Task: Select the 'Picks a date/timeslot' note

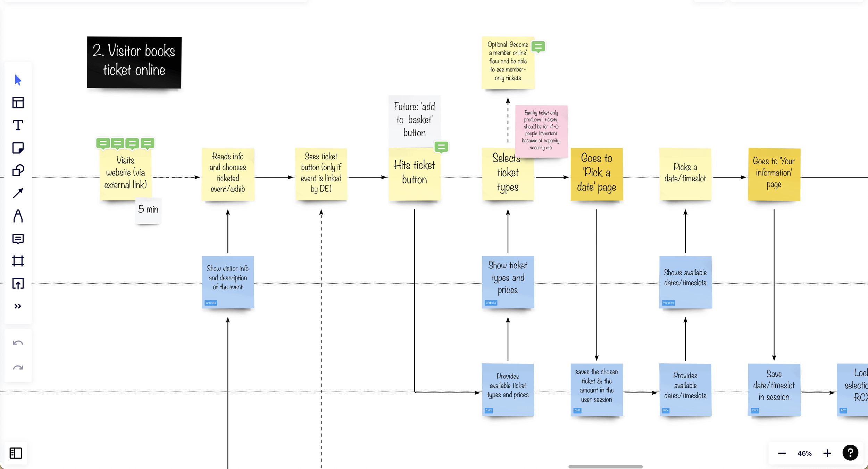Action: click(x=685, y=174)
